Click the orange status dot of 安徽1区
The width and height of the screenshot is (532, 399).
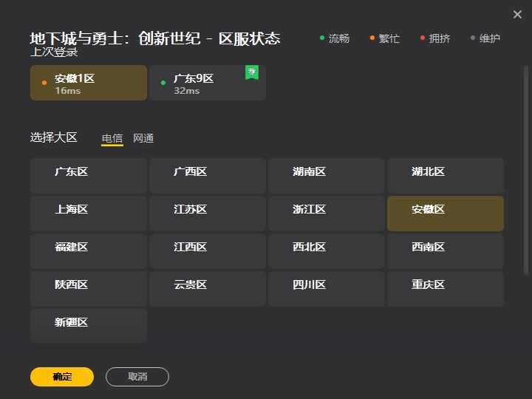point(44,83)
